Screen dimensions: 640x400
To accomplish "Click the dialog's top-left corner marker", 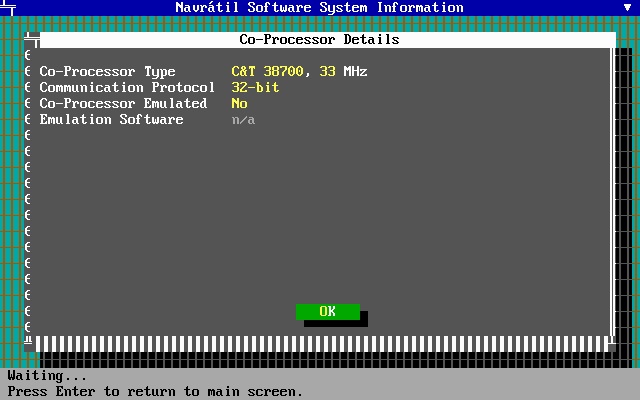I will (x=31, y=40).
